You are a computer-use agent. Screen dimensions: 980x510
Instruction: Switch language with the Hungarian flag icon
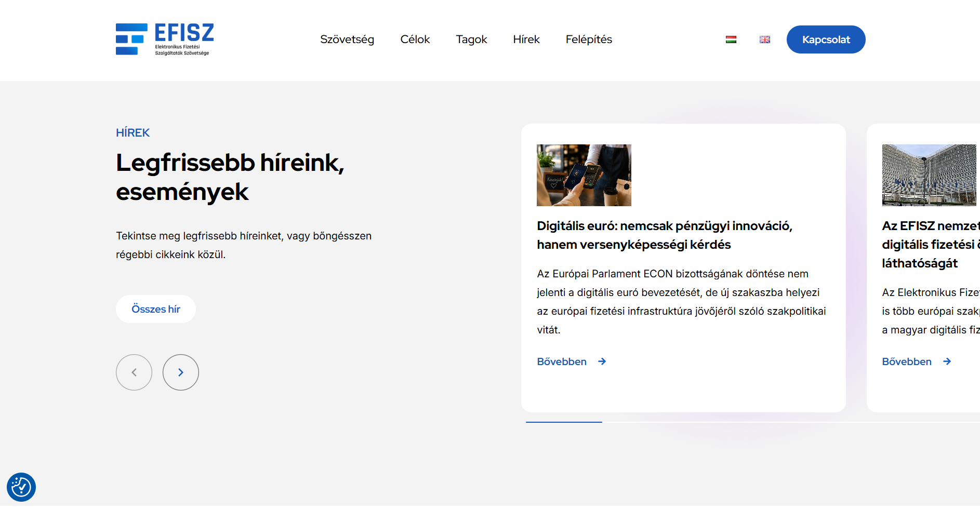click(731, 39)
